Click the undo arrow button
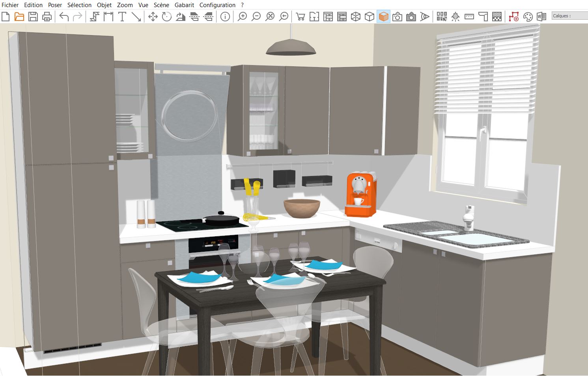 (x=64, y=17)
